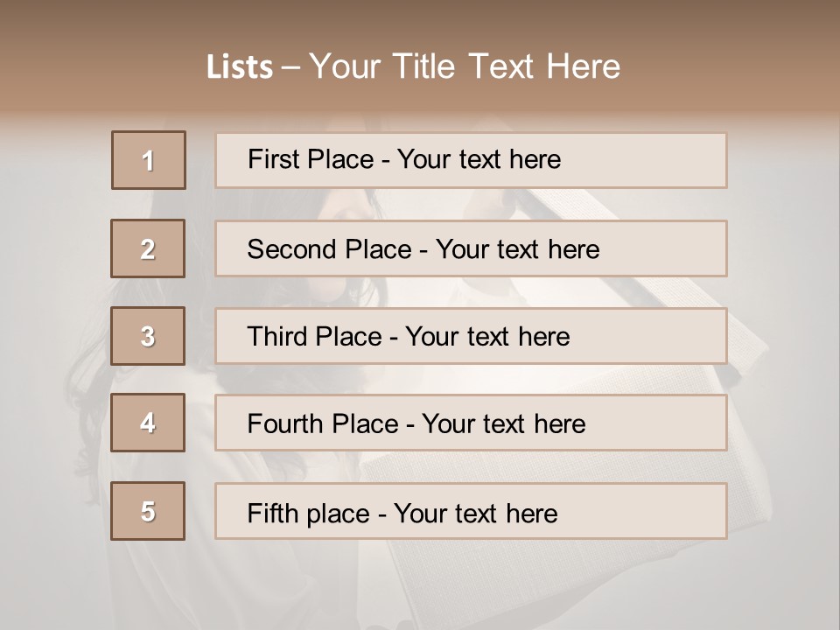Click the number 1 box

coord(149,160)
